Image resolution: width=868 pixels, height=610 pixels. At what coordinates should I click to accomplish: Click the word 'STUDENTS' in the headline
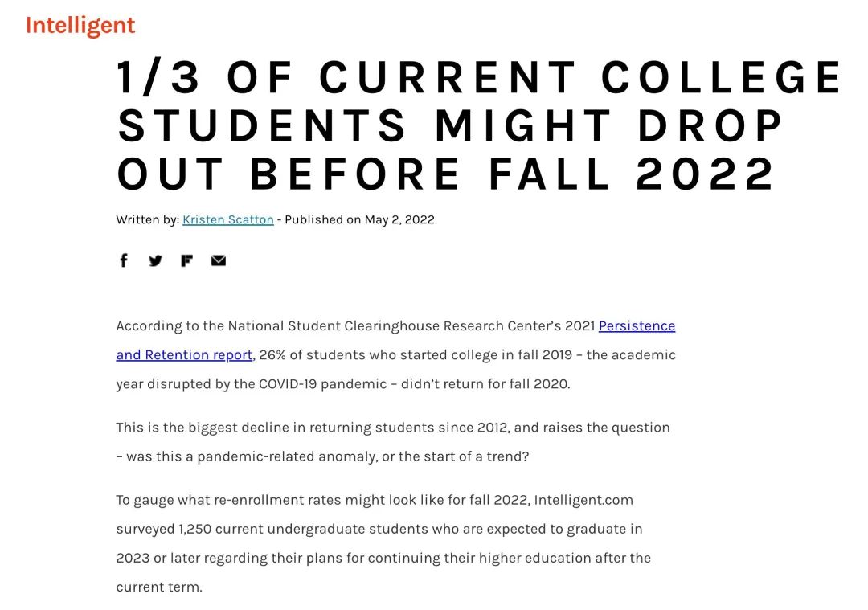(262, 125)
